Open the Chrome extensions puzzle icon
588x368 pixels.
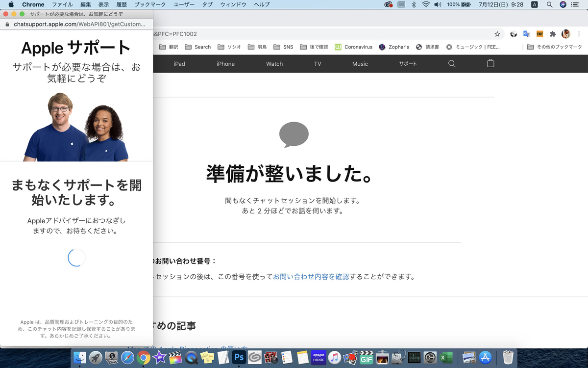click(553, 34)
